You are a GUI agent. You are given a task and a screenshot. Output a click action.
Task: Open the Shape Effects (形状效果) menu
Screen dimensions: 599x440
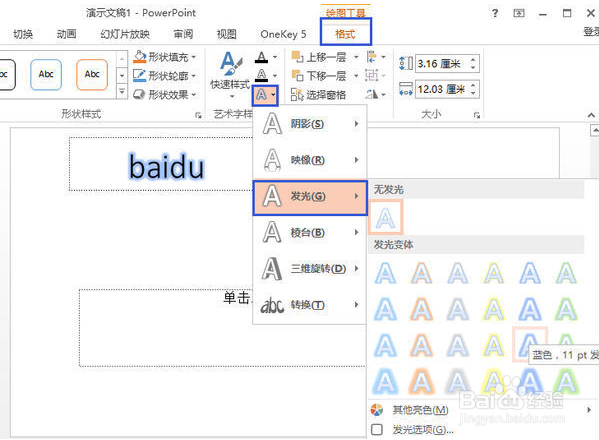(x=165, y=94)
